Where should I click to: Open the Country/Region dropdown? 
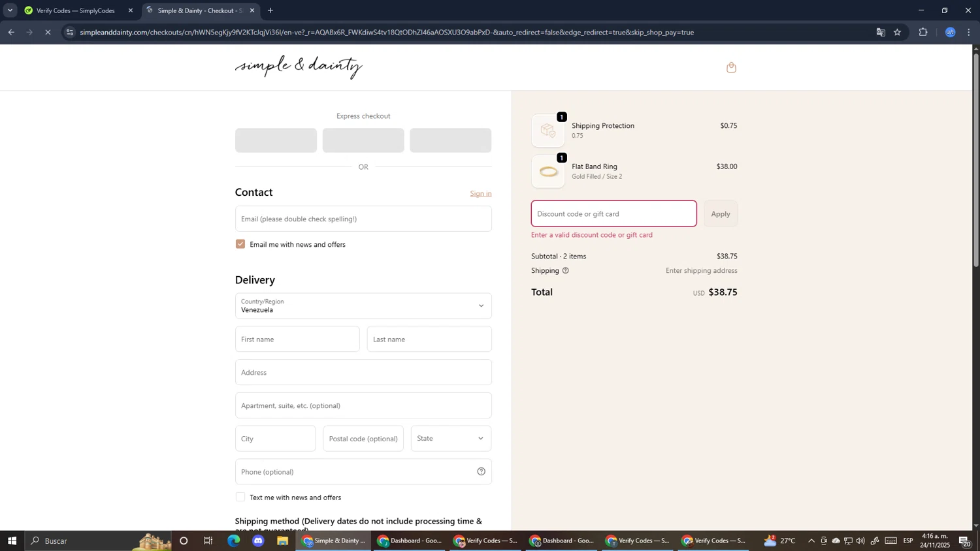pyautogui.click(x=363, y=306)
